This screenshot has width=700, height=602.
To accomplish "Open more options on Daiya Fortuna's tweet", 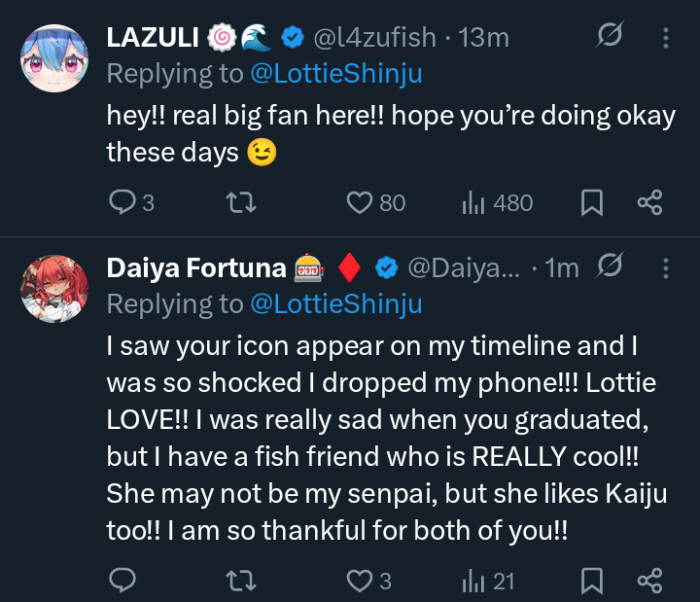I will pos(666,267).
